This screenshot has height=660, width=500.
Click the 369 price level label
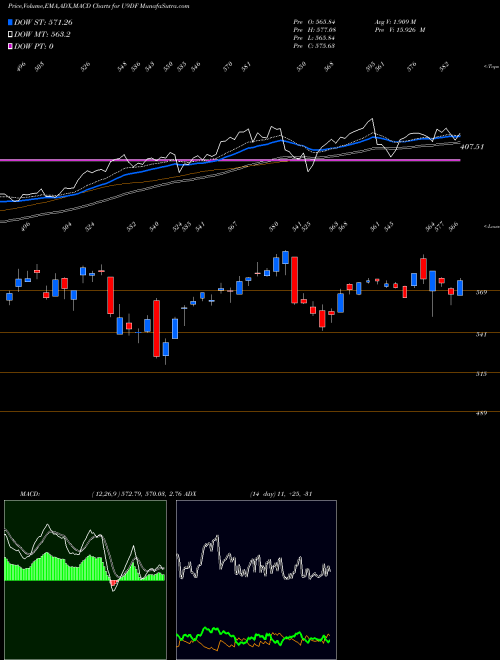[481, 292]
